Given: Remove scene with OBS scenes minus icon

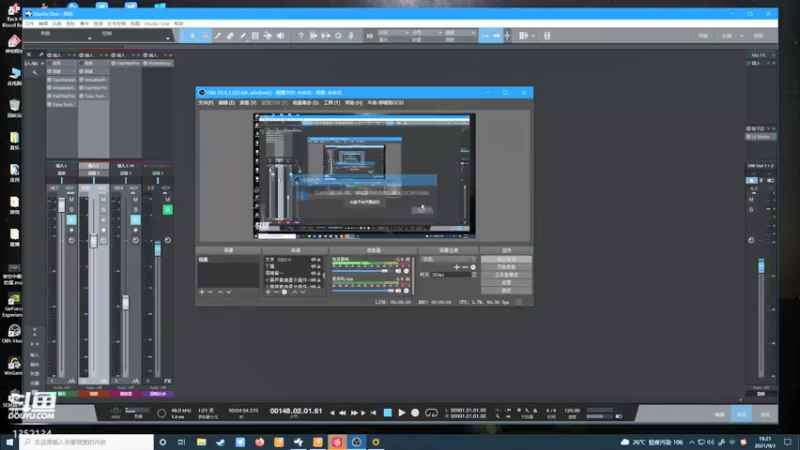Looking at the screenshot, I should pos(210,292).
